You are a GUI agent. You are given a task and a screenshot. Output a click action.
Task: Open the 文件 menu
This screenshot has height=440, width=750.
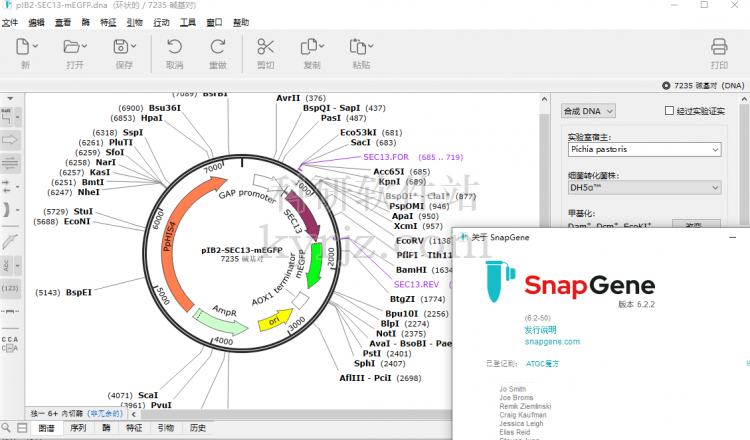coord(10,22)
